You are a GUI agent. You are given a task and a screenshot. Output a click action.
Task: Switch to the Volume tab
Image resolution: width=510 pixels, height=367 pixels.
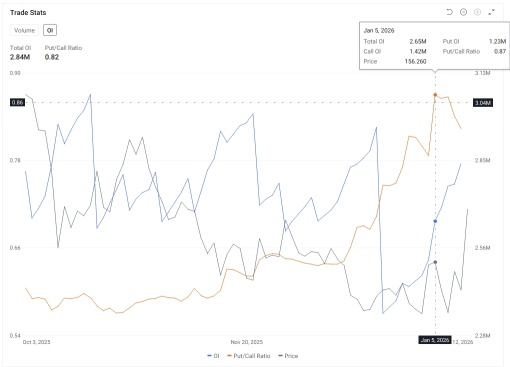coord(24,30)
